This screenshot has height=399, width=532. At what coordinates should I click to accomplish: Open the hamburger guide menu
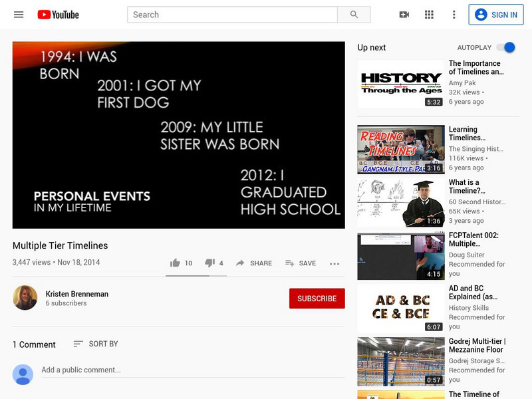pos(19,15)
